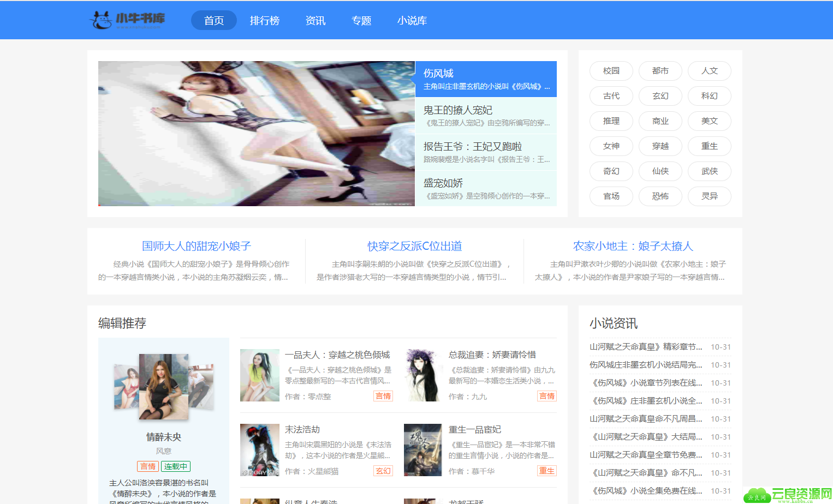The image size is (833, 504).
Task: Choose the 科幻 category tag
Action: pos(710,96)
